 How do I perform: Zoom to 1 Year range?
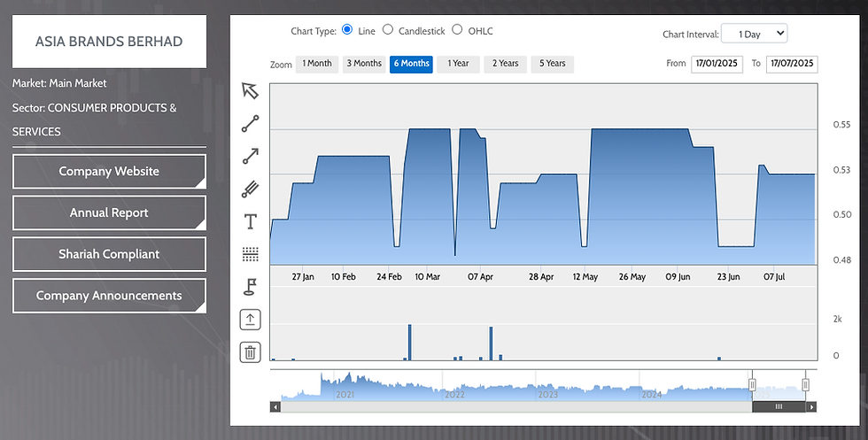tap(458, 64)
